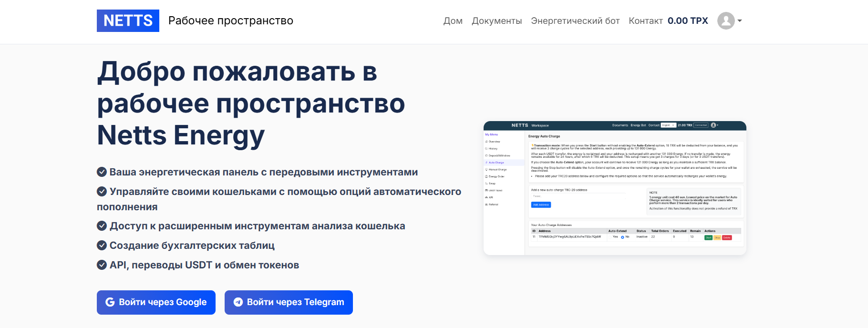Go to the Документы page

coord(496,21)
